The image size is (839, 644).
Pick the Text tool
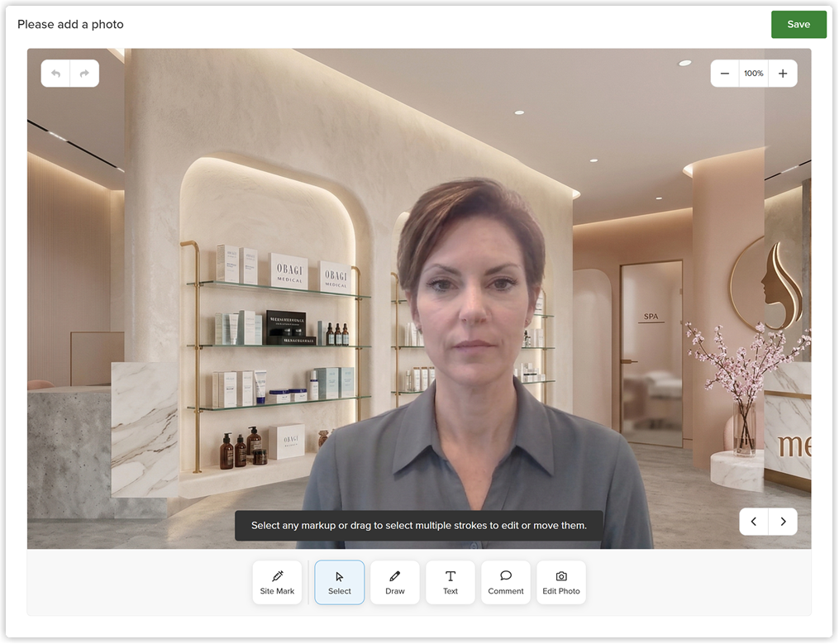(x=450, y=583)
